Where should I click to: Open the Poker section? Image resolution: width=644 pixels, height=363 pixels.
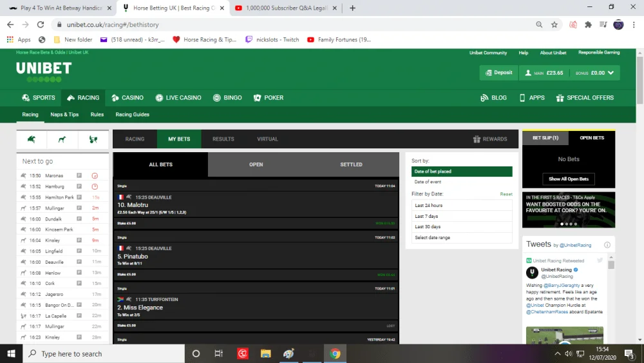pyautogui.click(x=269, y=98)
